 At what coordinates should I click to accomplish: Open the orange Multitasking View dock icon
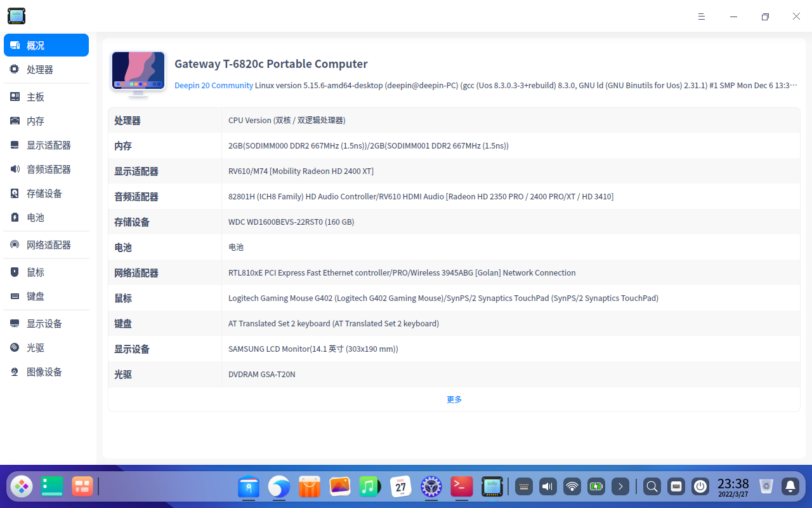coord(82,486)
